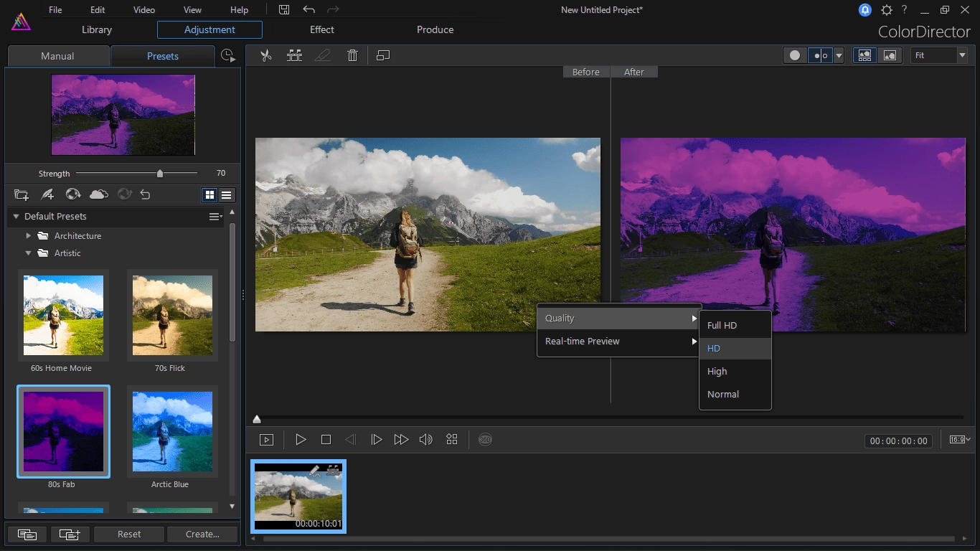This screenshot has width=980, height=551.
Task: Click the fast forward button
Action: click(401, 439)
